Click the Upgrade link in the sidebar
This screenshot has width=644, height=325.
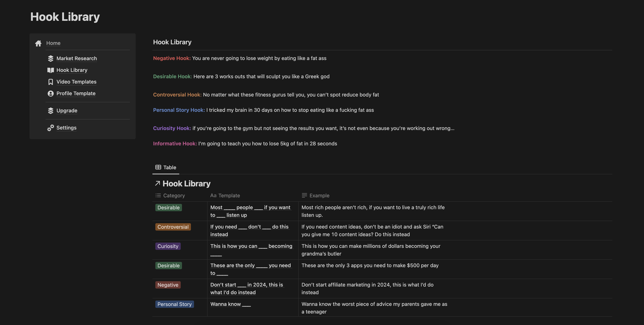tap(67, 111)
